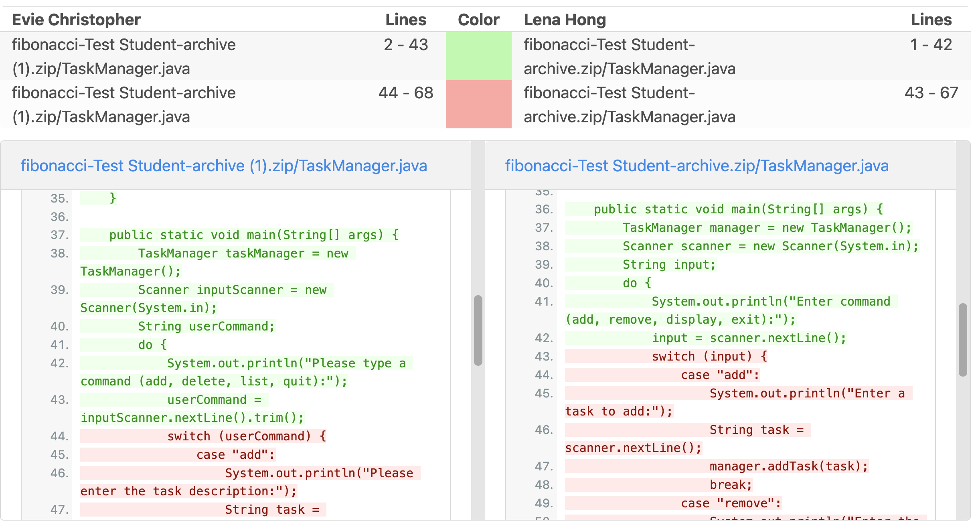Screen dimensions: 980x531
Task: Click line 37 'public static void main' in left pane
Action: pyautogui.click(x=240, y=235)
